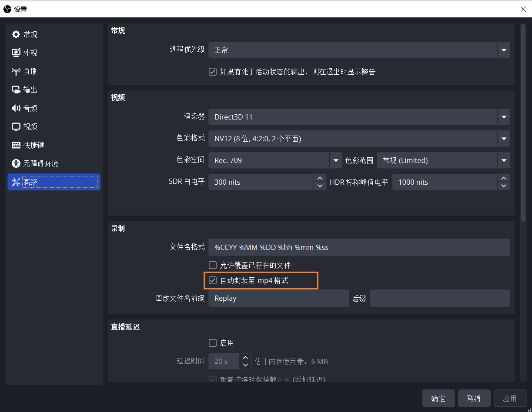Screen dimensions: 532x412
Task: Increase SDR 白电平 with up arrow
Action: coord(320,178)
